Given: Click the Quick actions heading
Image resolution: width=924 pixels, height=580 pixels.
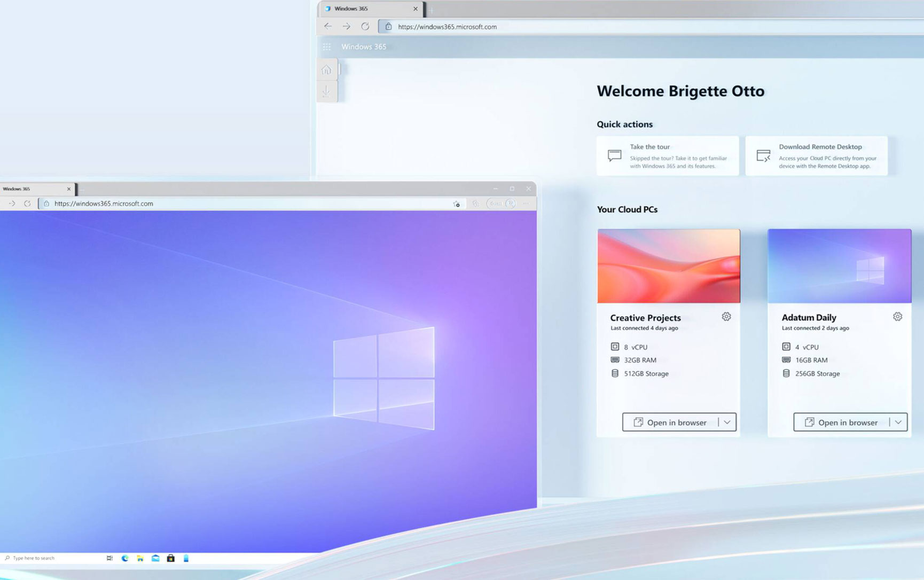Looking at the screenshot, I should (624, 124).
